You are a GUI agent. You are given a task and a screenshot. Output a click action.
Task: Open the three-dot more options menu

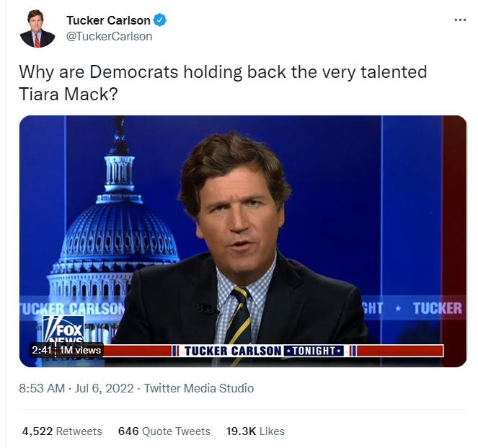[x=460, y=19]
